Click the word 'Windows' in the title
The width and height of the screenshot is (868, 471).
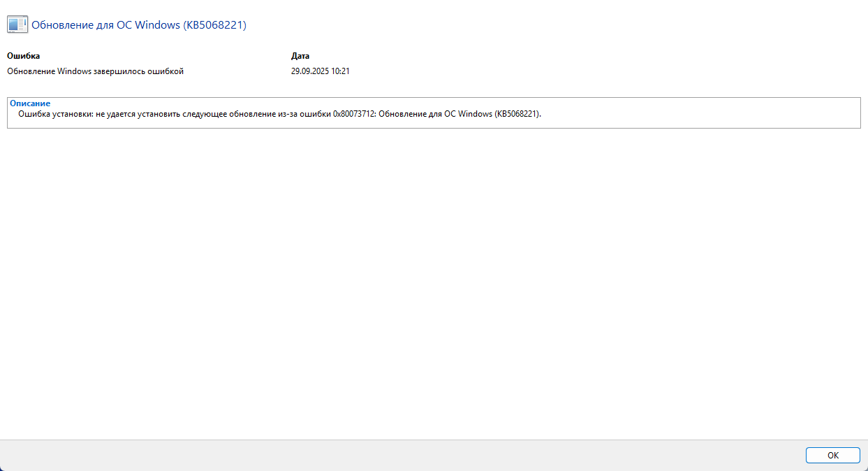pyautogui.click(x=156, y=25)
